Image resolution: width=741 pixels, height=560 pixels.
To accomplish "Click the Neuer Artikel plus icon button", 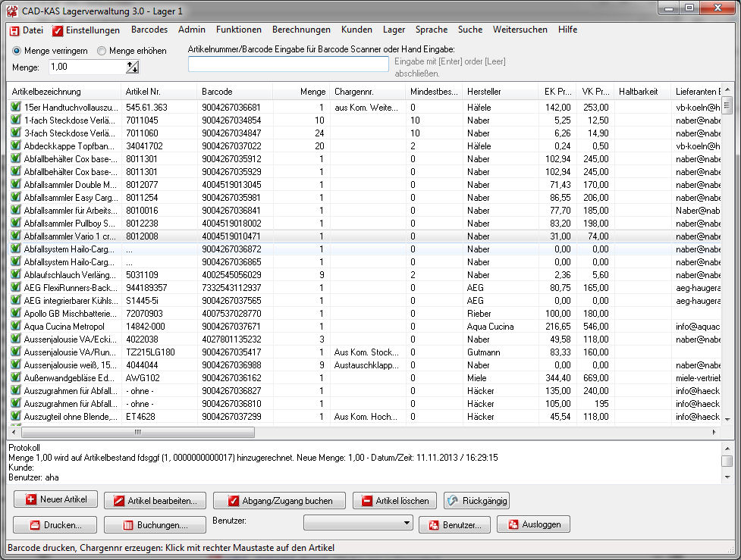I will [x=55, y=499].
